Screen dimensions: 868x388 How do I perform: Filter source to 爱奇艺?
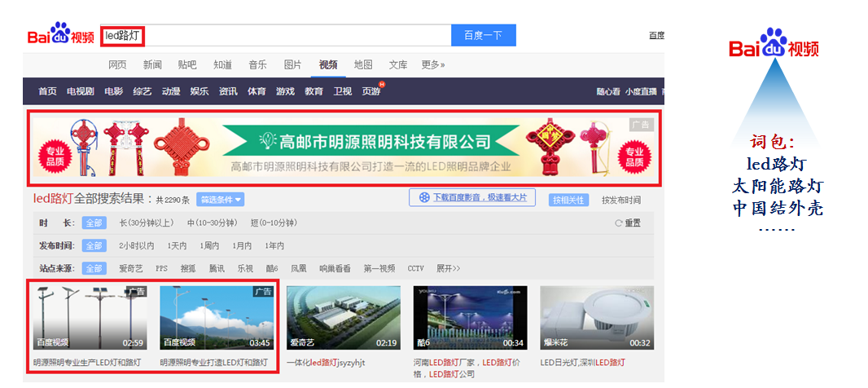pos(130,268)
